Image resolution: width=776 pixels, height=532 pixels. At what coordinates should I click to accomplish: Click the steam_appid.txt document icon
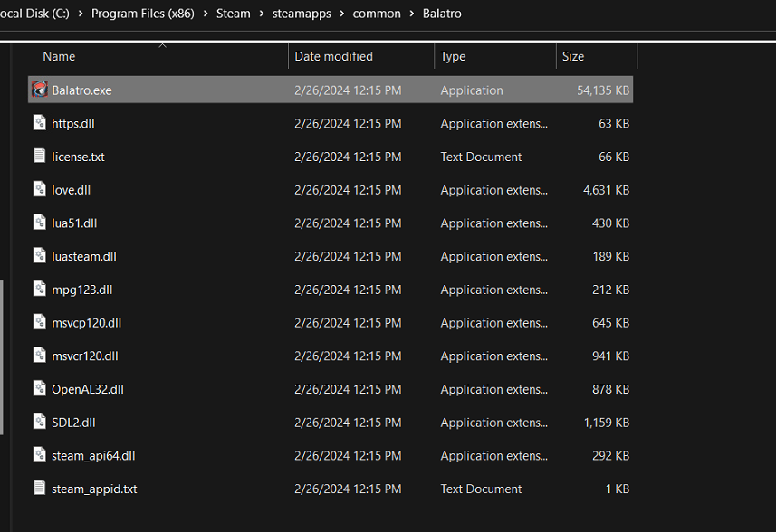(x=39, y=489)
